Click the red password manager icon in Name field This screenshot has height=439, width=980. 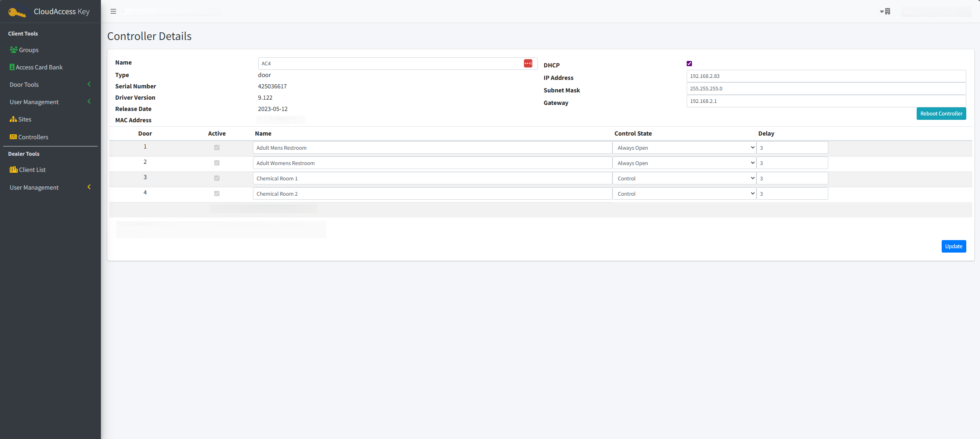pyautogui.click(x=528, y=63)
